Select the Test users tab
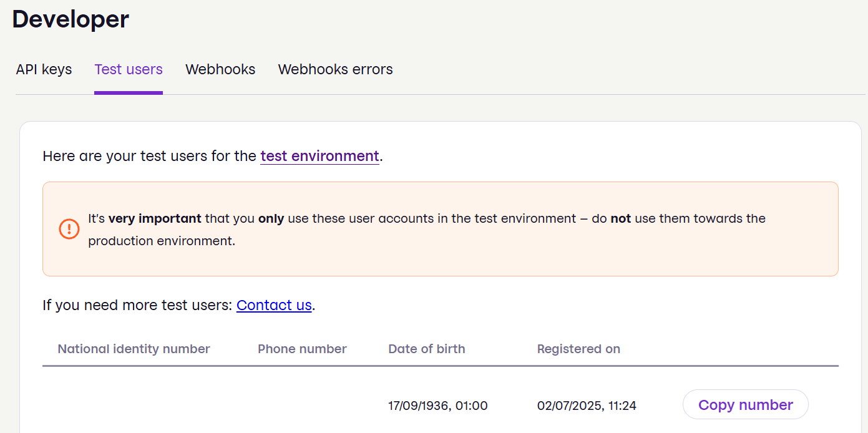Screen dimensions: 868x433 129,69
